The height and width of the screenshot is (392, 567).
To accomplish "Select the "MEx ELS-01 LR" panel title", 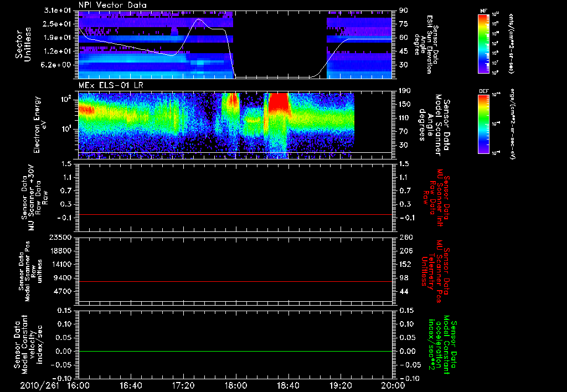I will point(110,85).
